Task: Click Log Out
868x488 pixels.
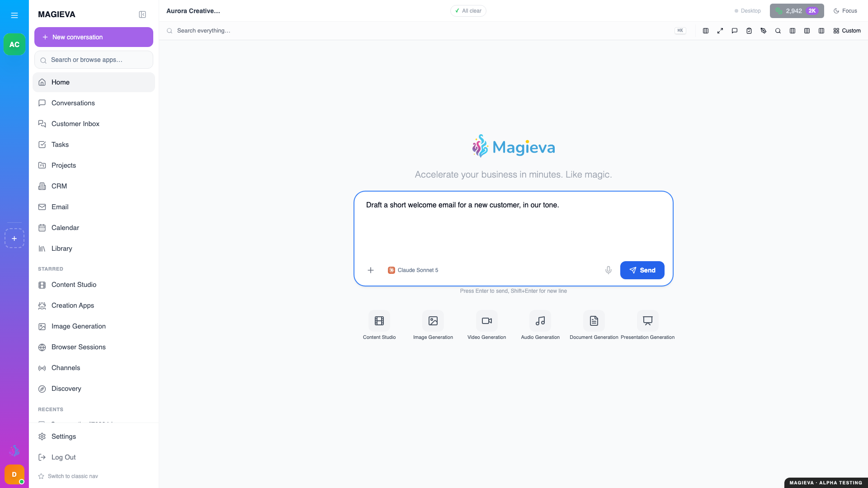Action: pyautogui.click(x=94, y=457)
